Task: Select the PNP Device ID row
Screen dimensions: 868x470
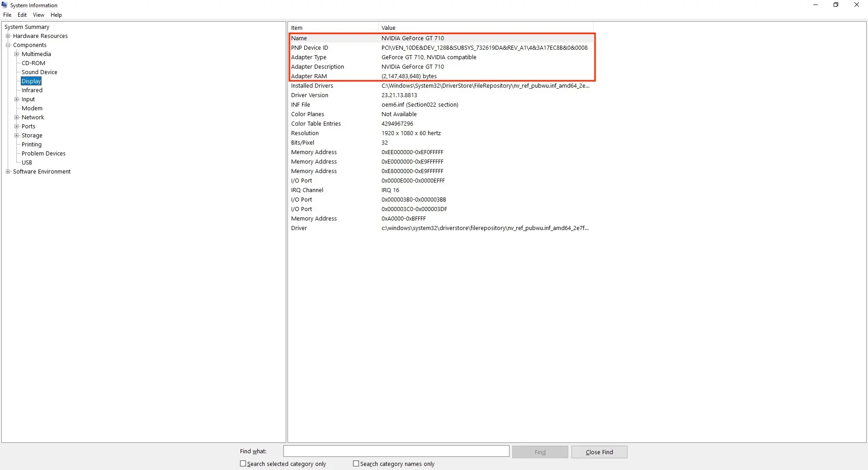Action: click(x=441, y=48)
